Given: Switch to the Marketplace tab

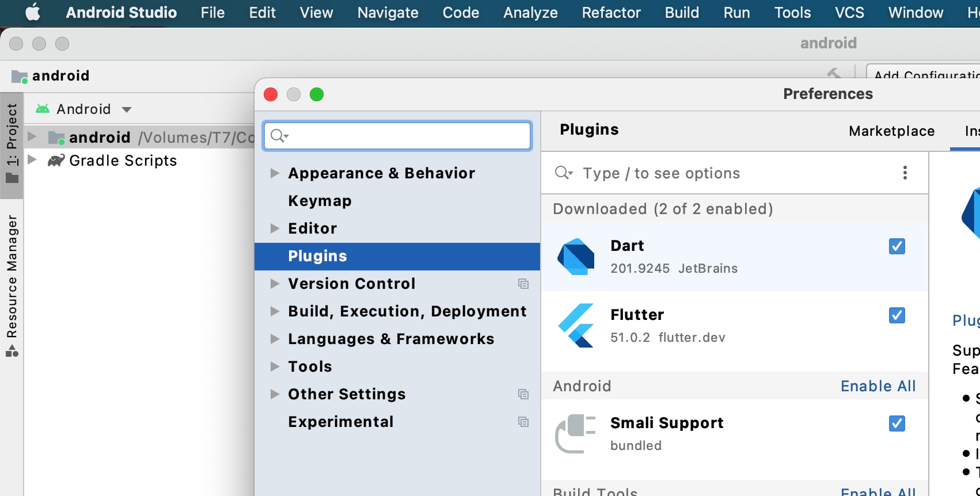Looking at the screenshot, I should click(891, 131).
